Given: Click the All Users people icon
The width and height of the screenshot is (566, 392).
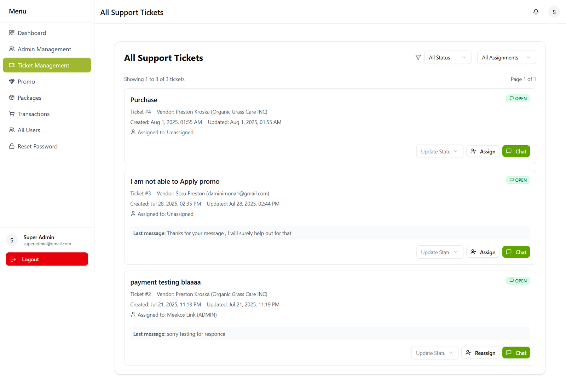Looking at the screenshot, I should tap(12, 130).
